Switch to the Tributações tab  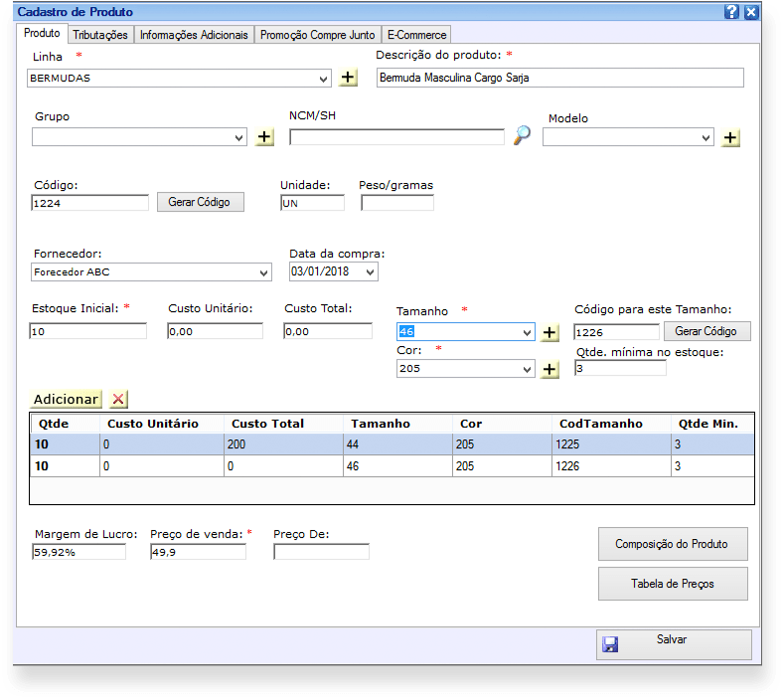tap(100, 35)
